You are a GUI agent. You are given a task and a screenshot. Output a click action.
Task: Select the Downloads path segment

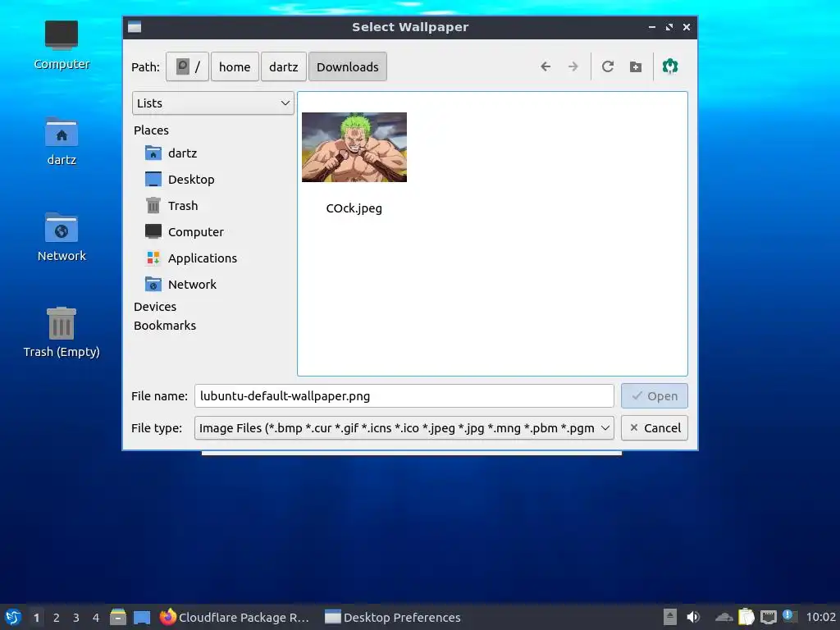(348, 66)
